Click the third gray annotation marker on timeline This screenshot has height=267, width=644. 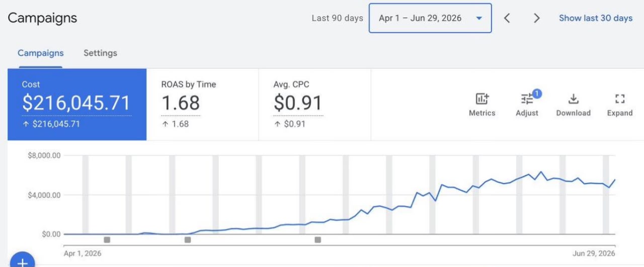317,240
